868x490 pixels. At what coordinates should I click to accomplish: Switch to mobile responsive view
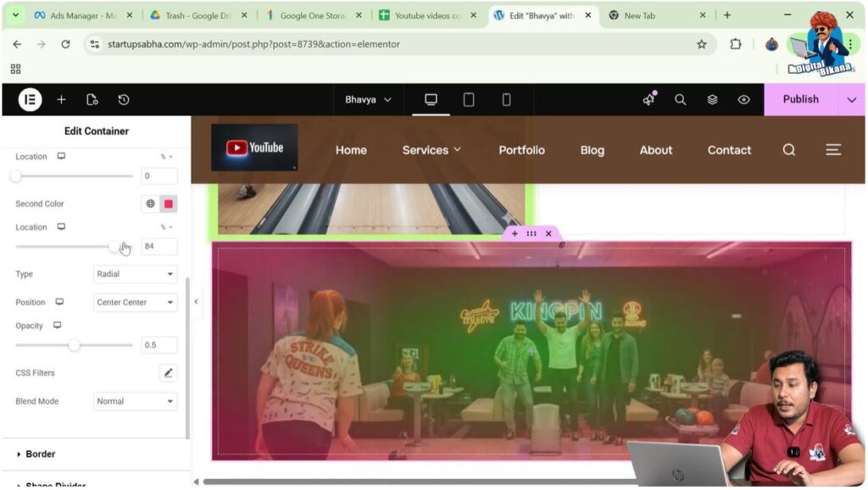(507, 100)
